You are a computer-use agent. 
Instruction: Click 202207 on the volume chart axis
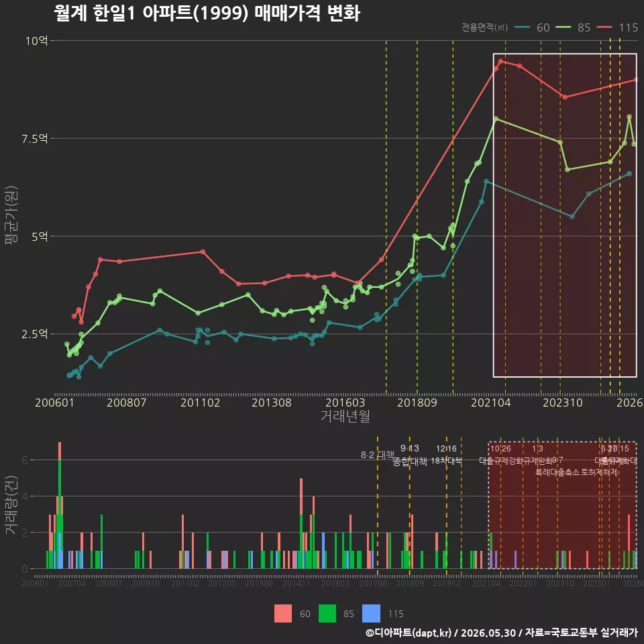click(x=523, y=583)
